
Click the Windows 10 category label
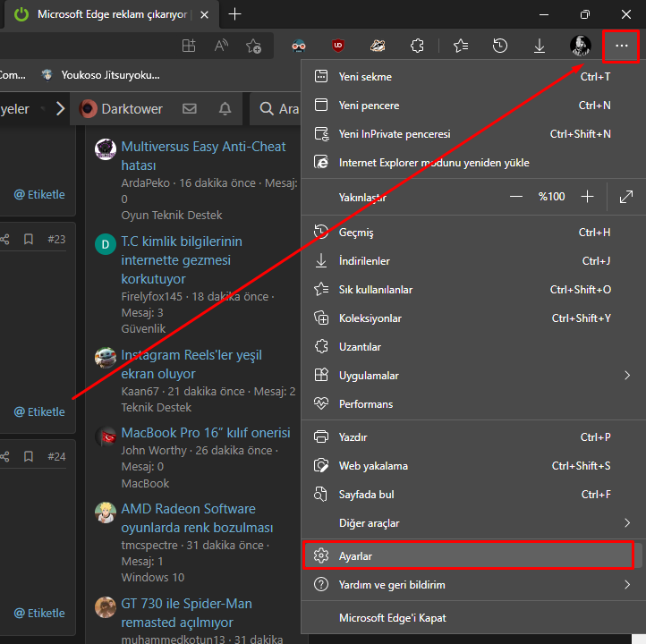click(152, 577)
